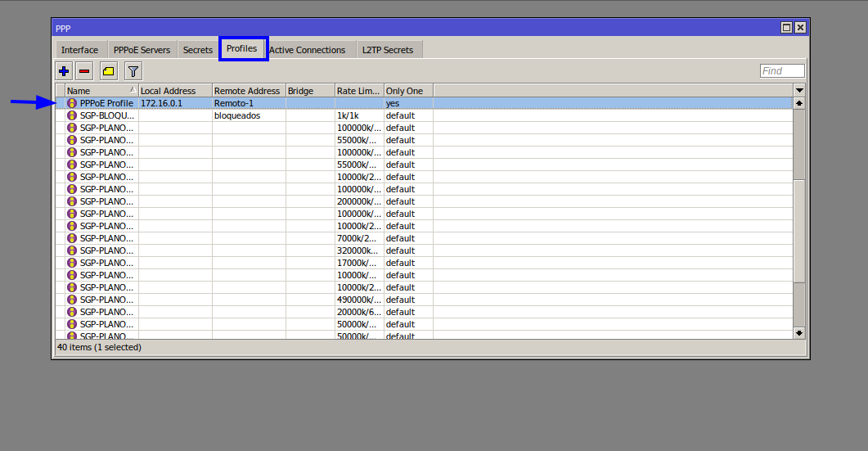Click the blue plus Add button
868x451 pixels.
pos(65,71)
